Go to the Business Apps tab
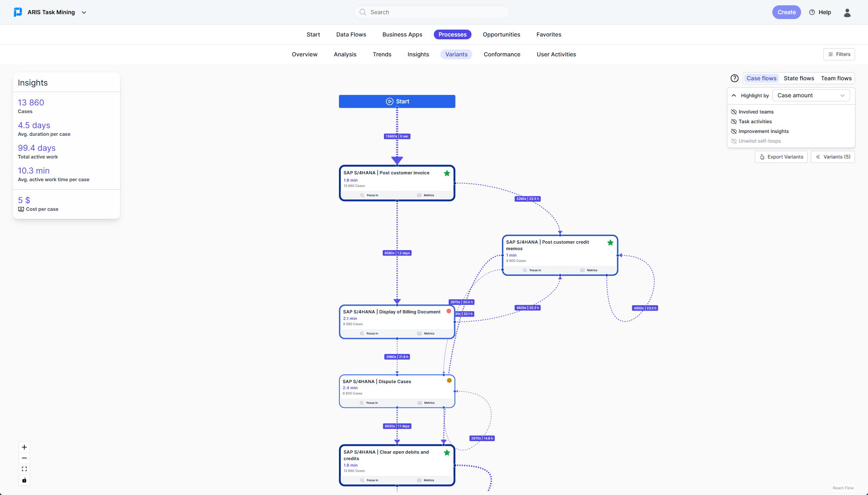 pos(402,34)
